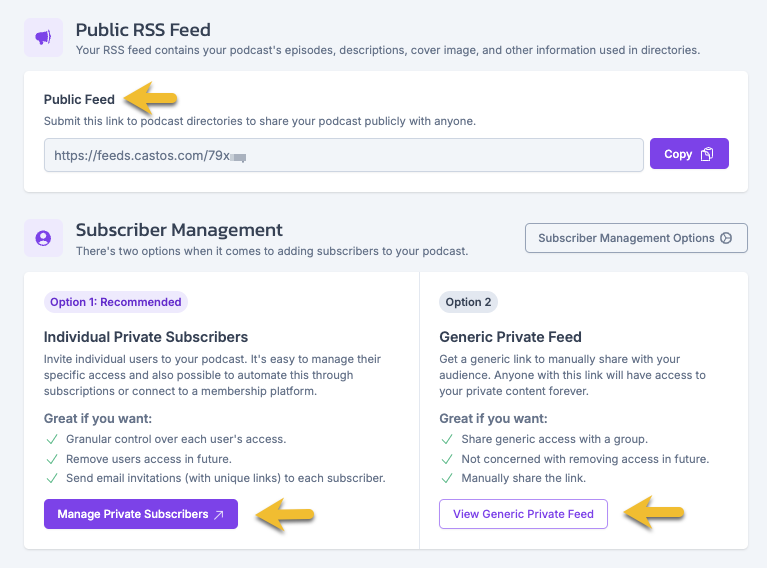Click the user avatar Subscriber Management icon

pos(44,238)
